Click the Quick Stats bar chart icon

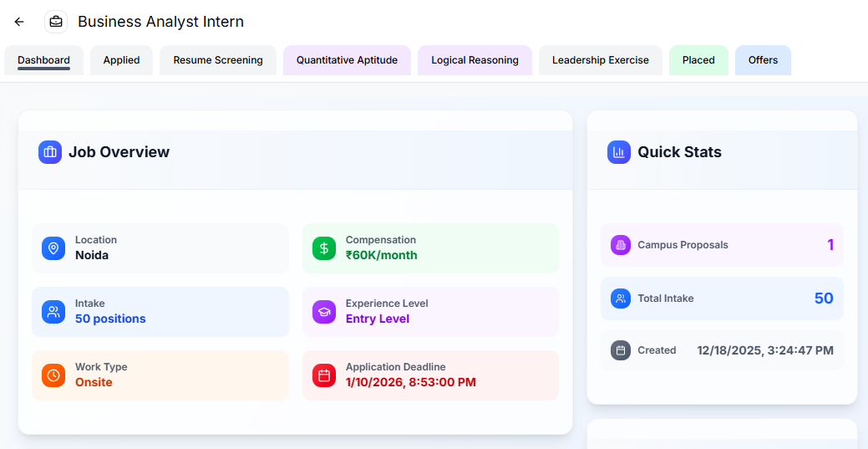(619, 152)
